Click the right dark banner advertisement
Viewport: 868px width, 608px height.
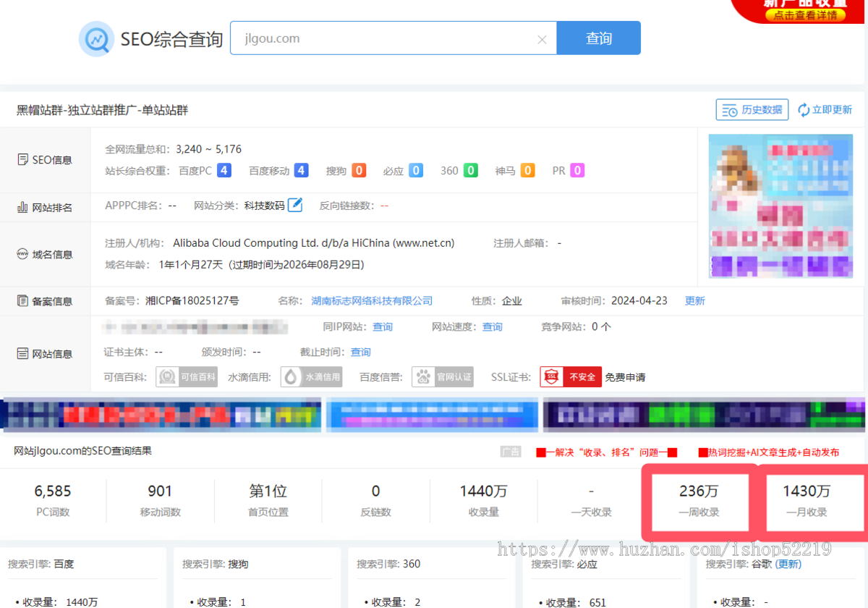coord(703,415)
